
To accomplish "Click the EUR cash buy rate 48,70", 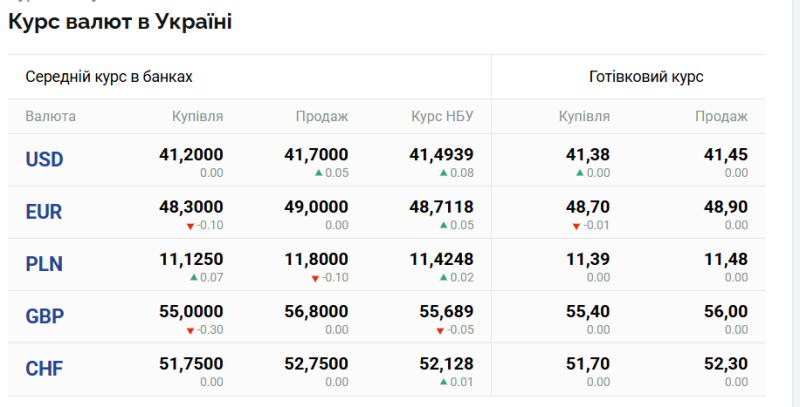I will pos(588,207).
